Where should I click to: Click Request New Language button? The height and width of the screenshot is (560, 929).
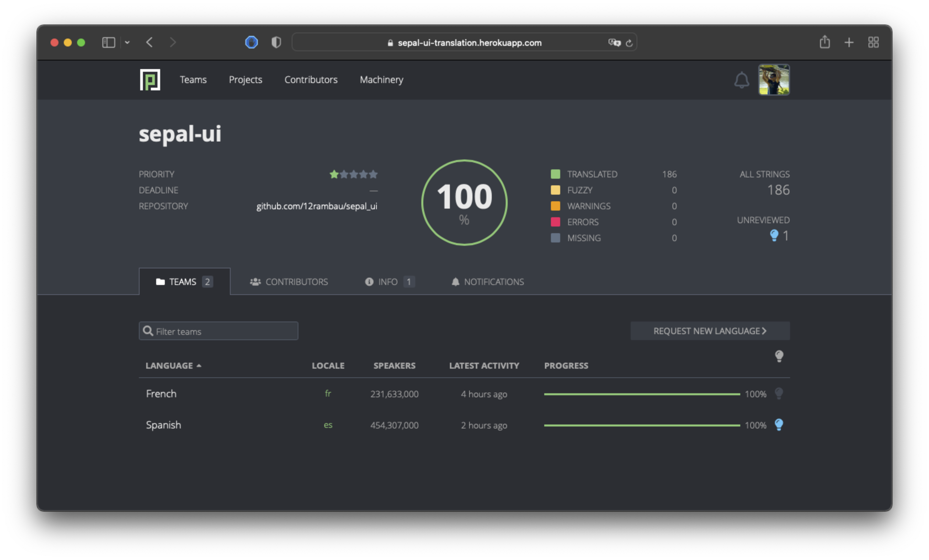(710, 330)
